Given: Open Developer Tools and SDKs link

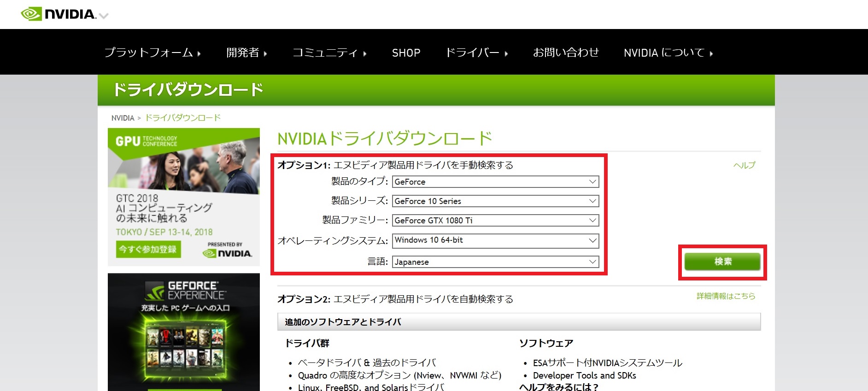Looking at the screenshot, I should pyautogui.click(x=585, y=375).
